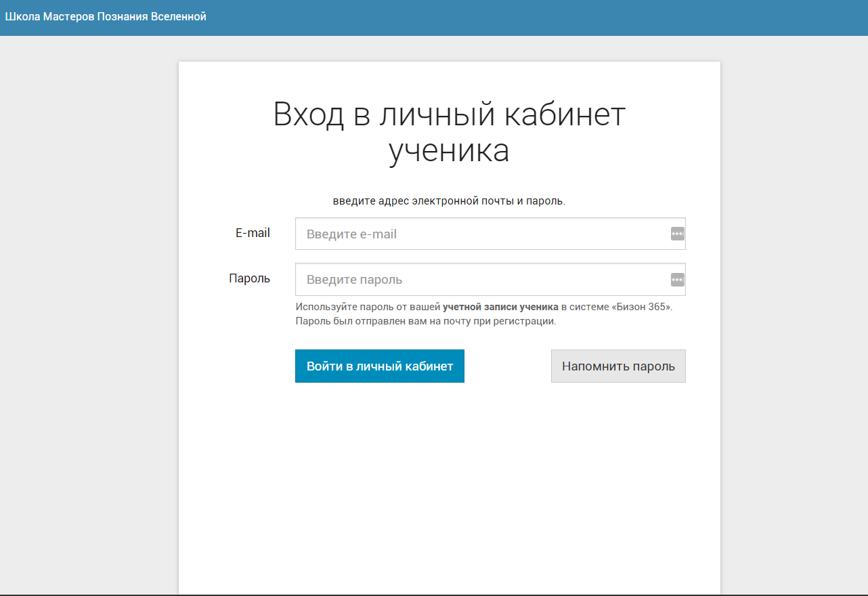
Task: Click the 'E-mail' field label
Action: tap(253, 233)
